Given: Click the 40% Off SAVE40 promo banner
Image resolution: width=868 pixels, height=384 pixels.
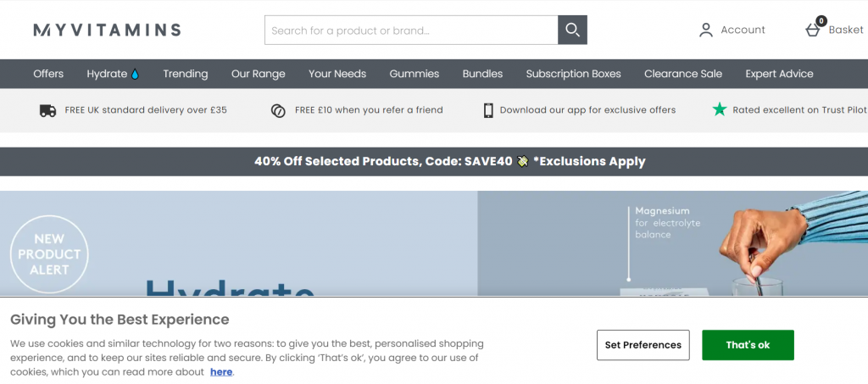Looking at the screenshot, I should tap(434, 162).
